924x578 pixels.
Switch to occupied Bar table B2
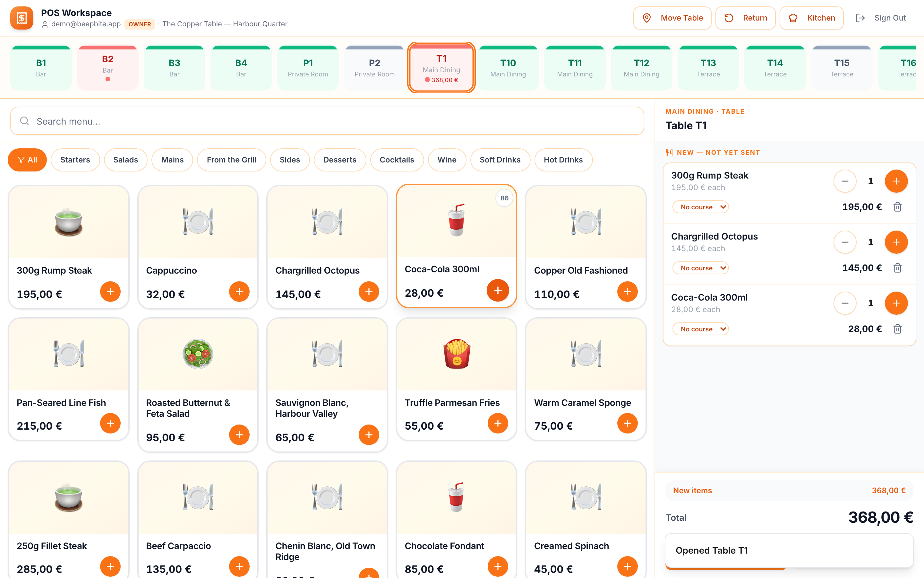coord(108,68)
